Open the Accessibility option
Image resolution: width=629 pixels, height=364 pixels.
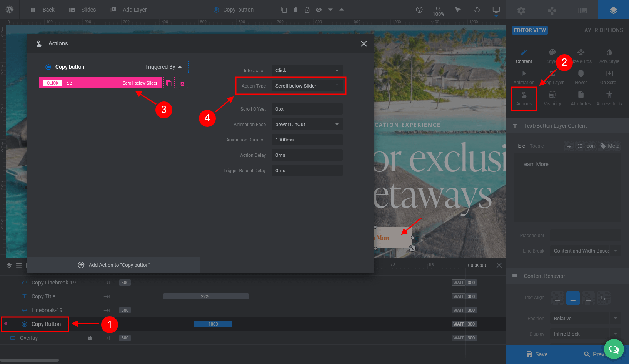(609, 99)
